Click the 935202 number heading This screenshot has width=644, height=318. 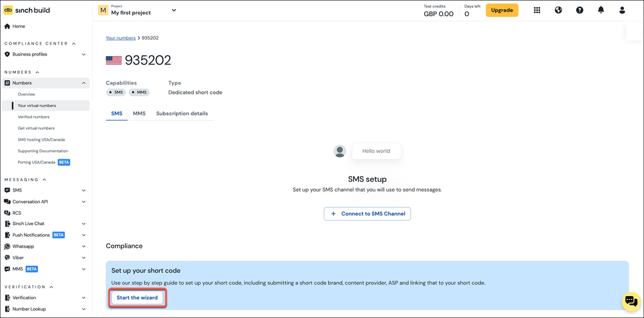(x=148, y=61)
